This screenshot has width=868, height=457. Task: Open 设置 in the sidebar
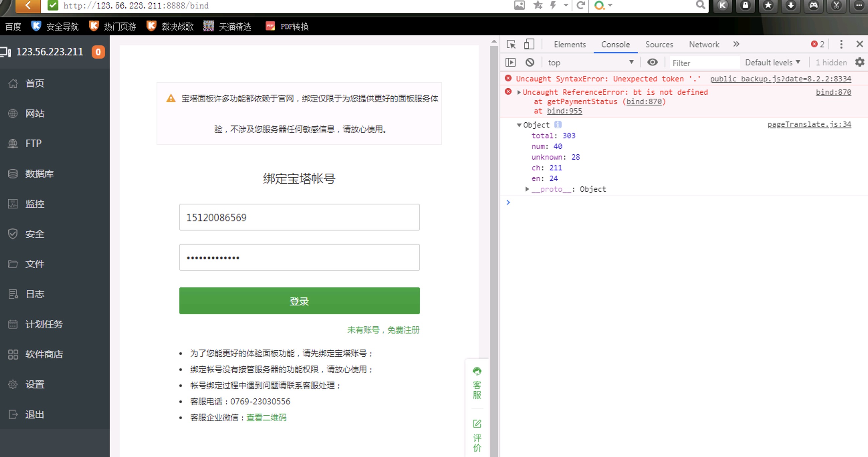tap(55, 384)
